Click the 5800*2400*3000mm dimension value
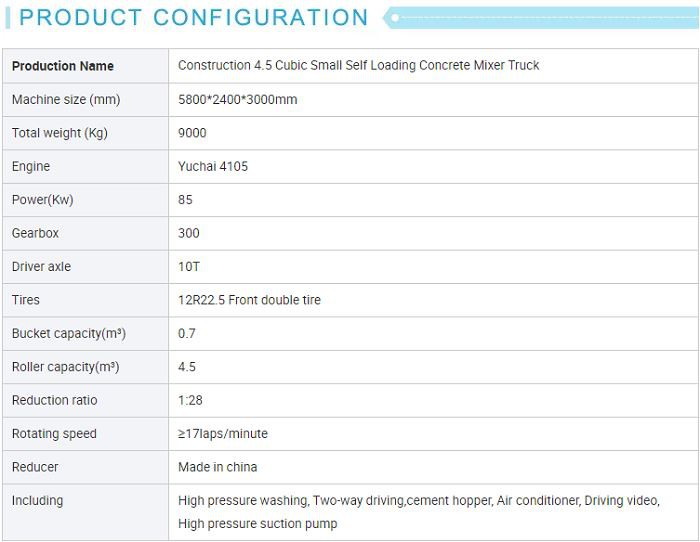700x542 pixels. [x=237, y=100]
